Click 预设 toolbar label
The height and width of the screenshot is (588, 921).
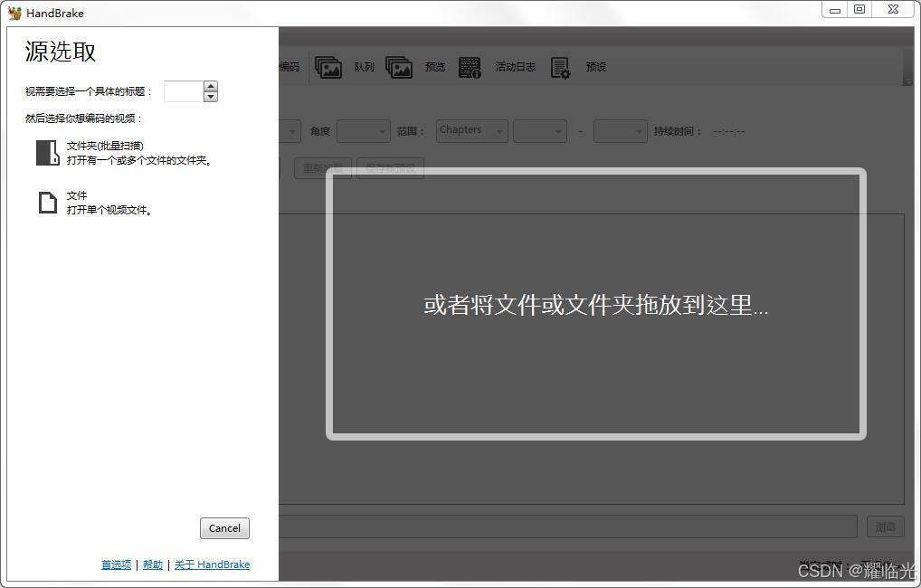595,67
